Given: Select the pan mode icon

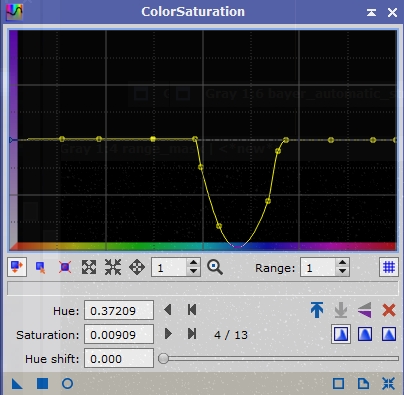Looking at the screenshot, I should coord(137,267).
